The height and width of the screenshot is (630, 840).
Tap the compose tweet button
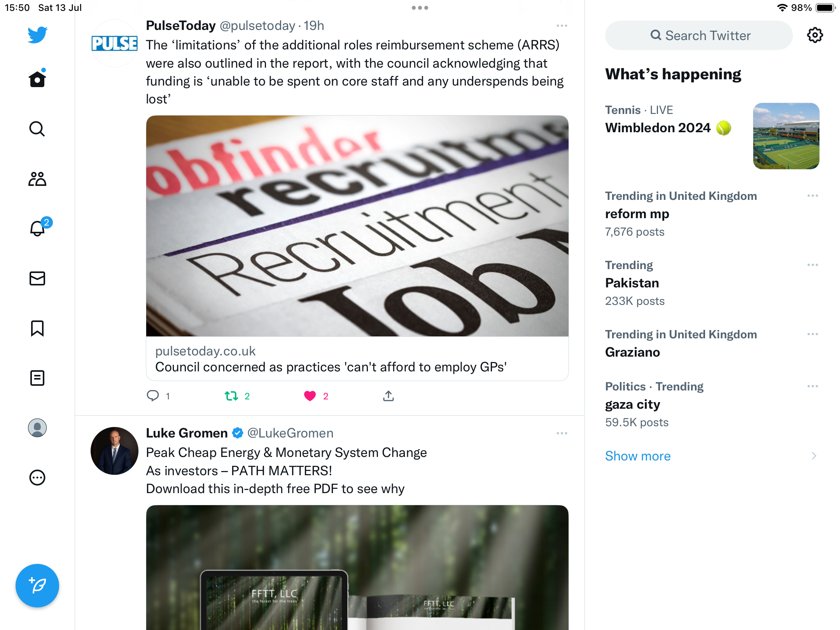tap(37, 585)
